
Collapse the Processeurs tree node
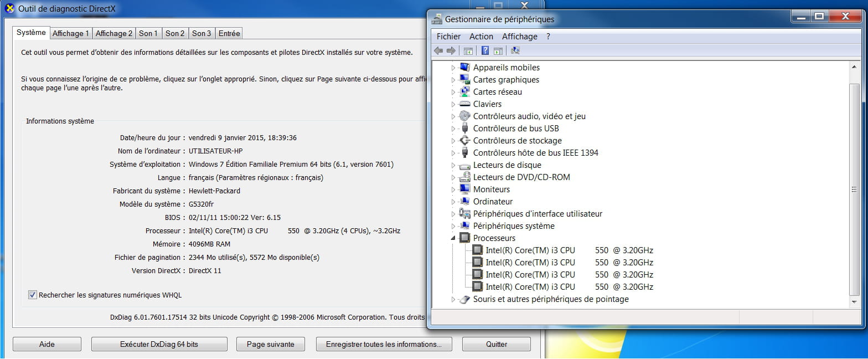click(x=453, y=238)
